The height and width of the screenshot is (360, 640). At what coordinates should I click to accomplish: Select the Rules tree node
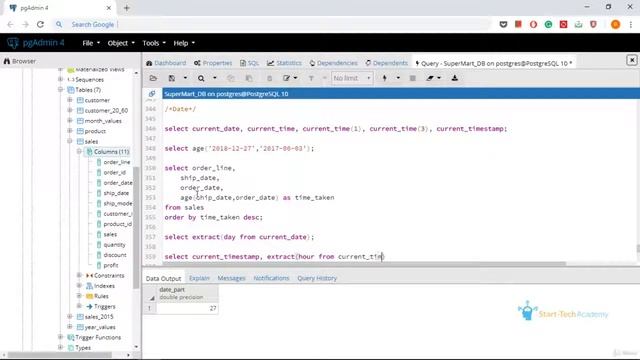[101, 296]
